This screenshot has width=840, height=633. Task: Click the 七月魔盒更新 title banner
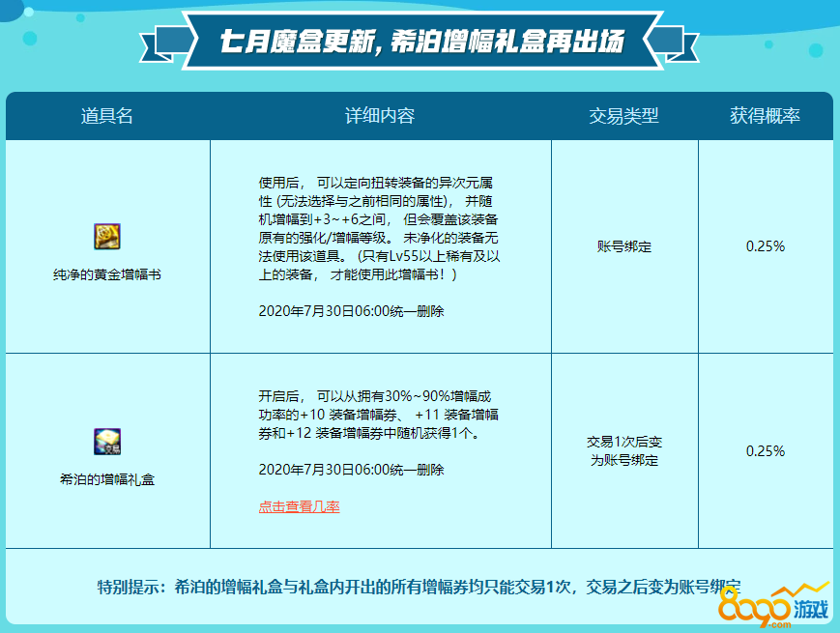[x=420, y=43]
